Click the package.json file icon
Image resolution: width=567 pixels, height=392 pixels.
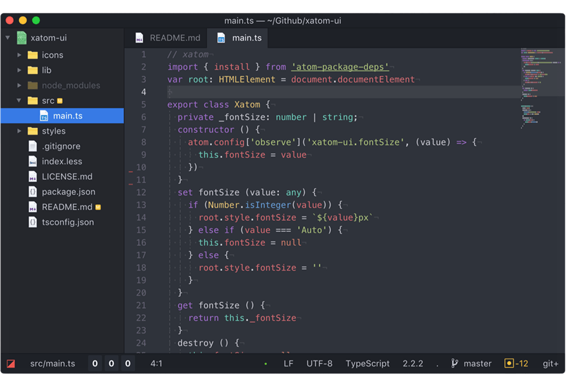tap(32, 191)
